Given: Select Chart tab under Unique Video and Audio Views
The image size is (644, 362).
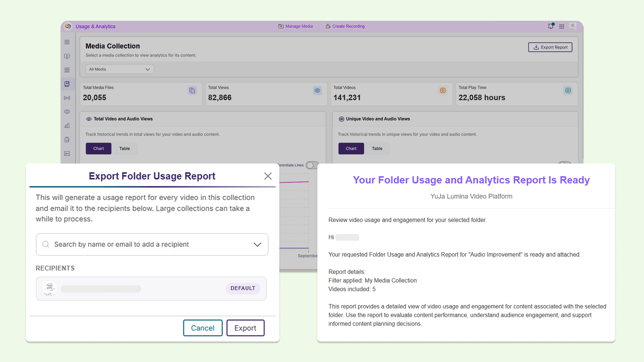Looking at the screenshot, I should 351,148.
